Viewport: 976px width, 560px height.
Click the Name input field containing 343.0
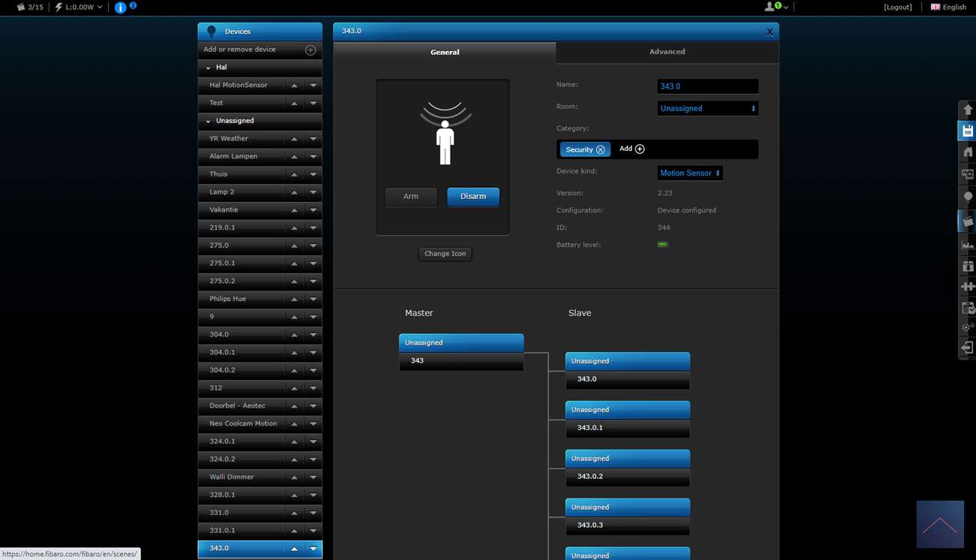coord(707,86)
